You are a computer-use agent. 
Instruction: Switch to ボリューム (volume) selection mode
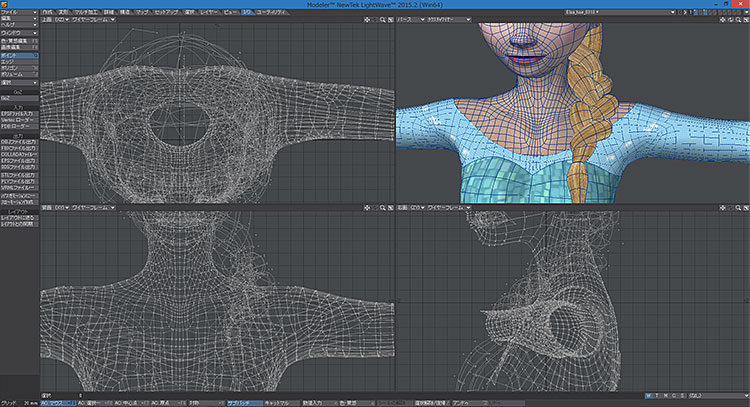point(19,75)
